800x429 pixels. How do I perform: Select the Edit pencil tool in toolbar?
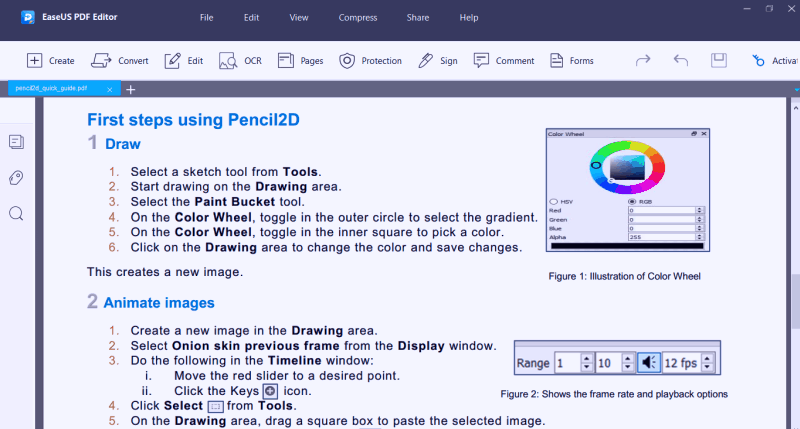[x=184, y=61]
